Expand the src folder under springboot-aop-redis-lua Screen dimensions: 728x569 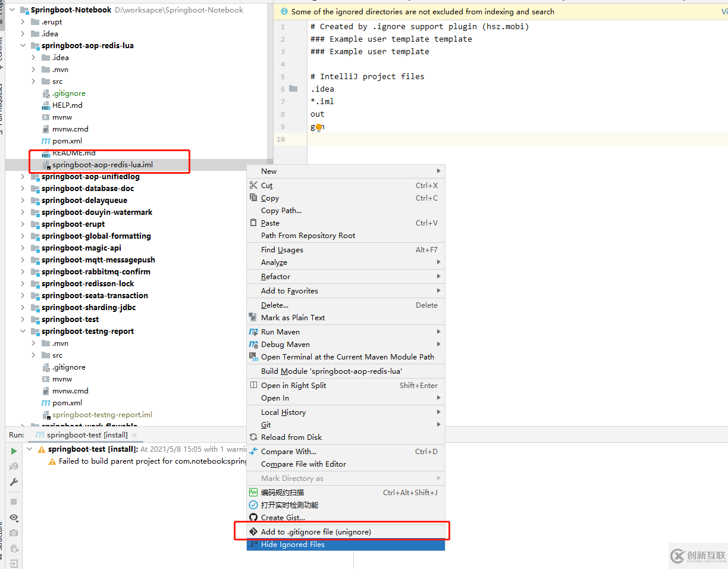[x=34, y=82]
